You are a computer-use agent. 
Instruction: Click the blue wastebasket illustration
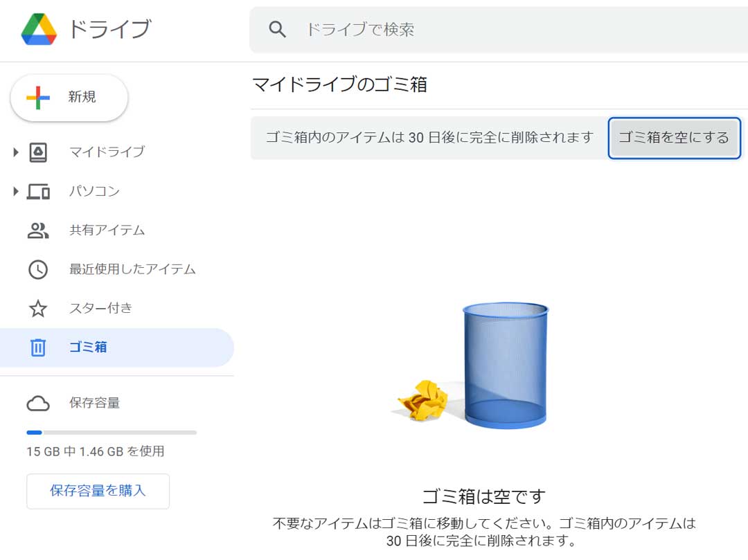coord(506,365)
